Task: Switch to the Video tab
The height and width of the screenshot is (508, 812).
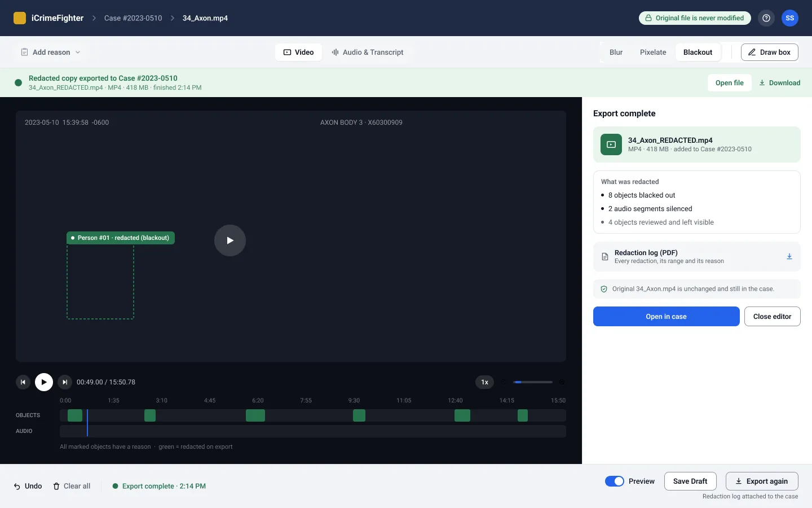Action: (x=299, y=52)
